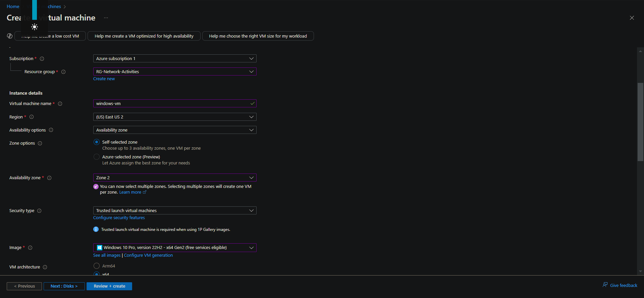
Task: Open the Resource group dropdown
Action: pyautogui.click(x=175, y=71)
